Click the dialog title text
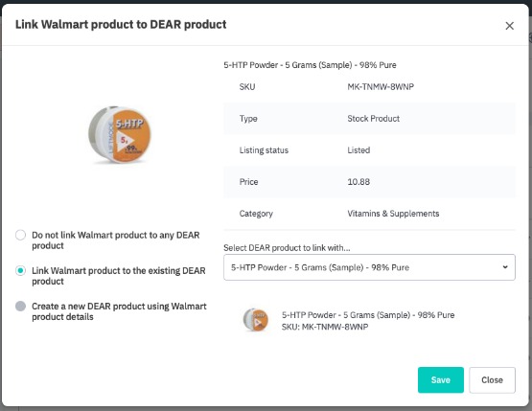Image resolution: width=532 pixels, height=411 pixels. click(121, 24)
